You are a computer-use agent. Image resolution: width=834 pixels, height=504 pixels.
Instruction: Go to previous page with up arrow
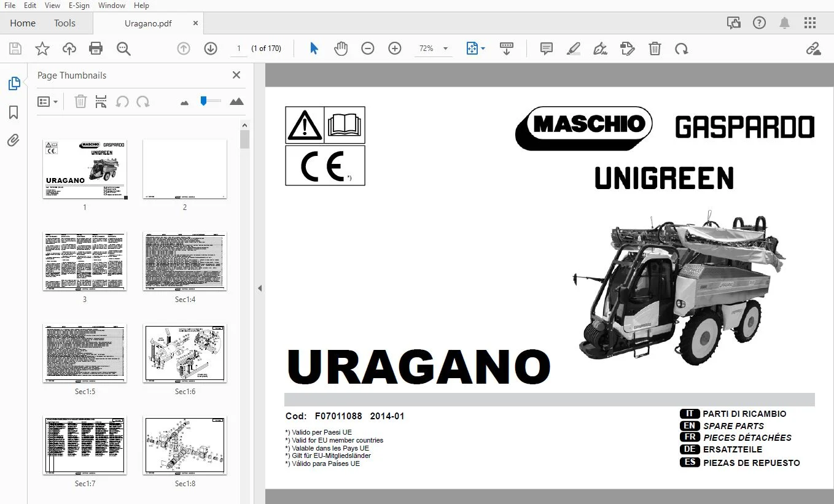[183, 48]
